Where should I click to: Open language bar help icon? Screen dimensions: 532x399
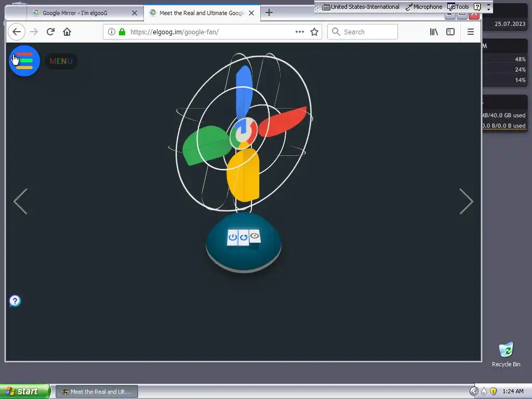477,7
